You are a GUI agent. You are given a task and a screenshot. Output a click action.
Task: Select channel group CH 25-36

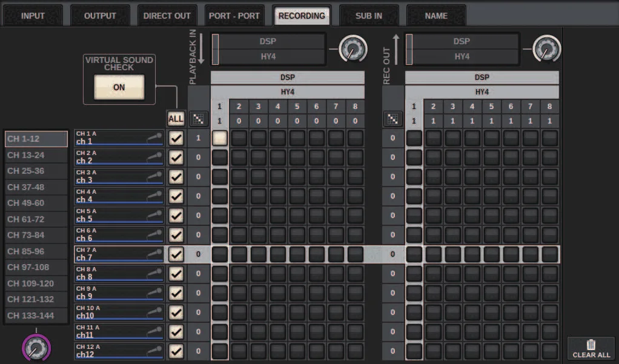pyautogui.click(x=36, y=171)
